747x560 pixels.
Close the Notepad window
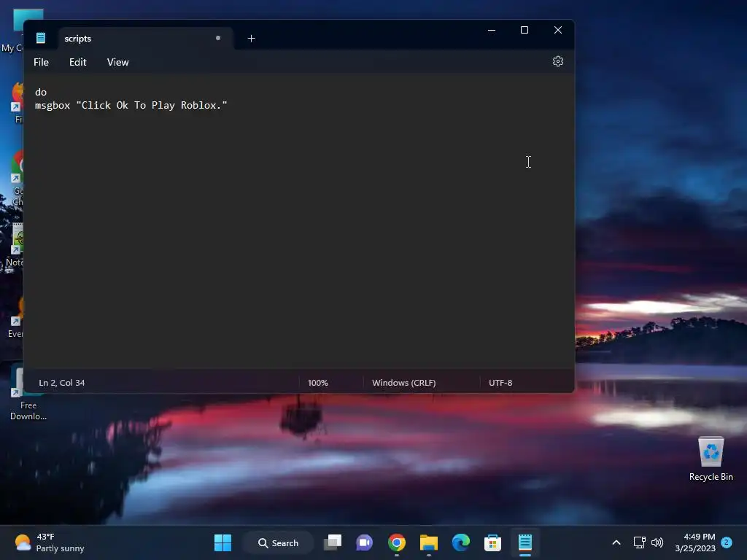pos(558,30)
